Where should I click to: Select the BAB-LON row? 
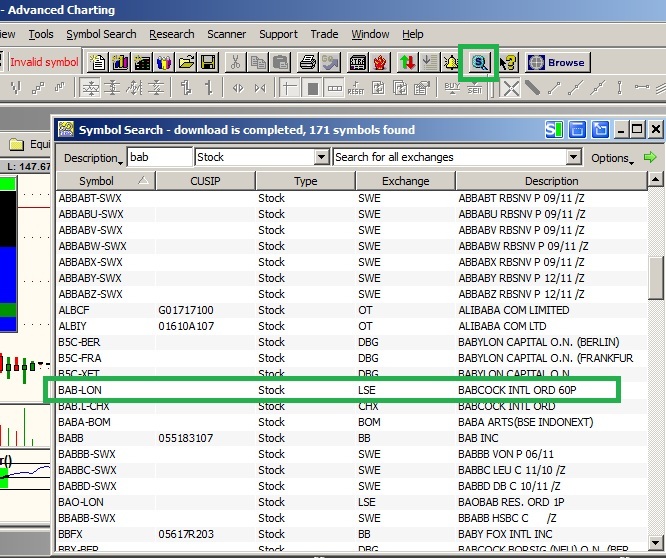point(352,390)
